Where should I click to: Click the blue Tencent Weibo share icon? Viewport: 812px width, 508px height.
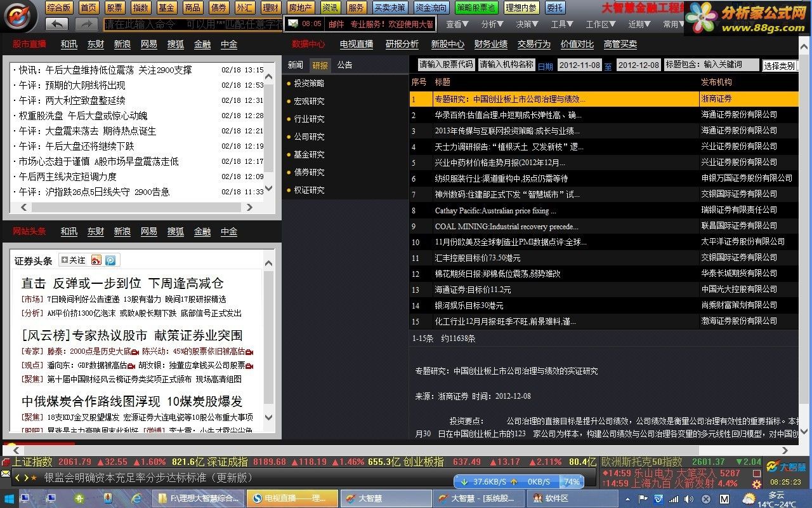point(110,260)
